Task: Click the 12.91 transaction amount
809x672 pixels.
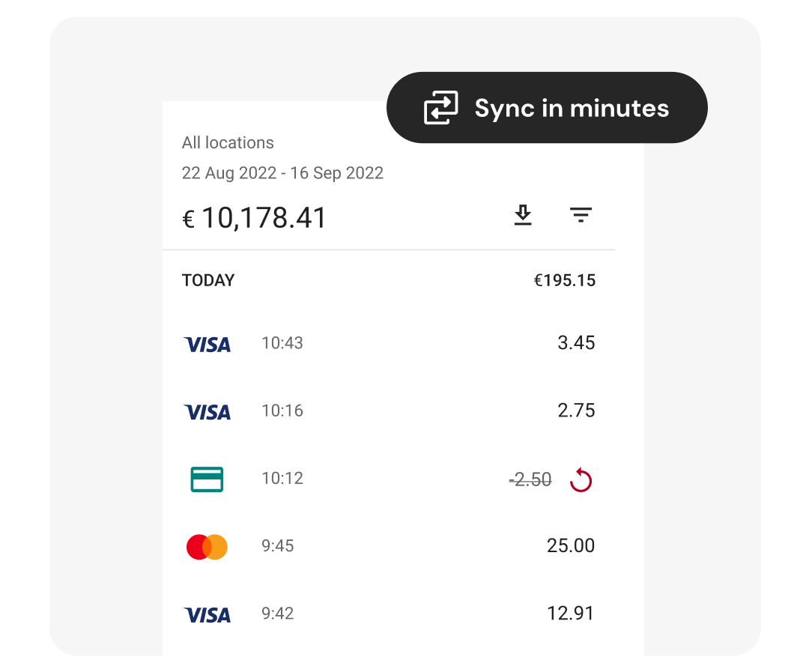Action: [x=571, y=614]
